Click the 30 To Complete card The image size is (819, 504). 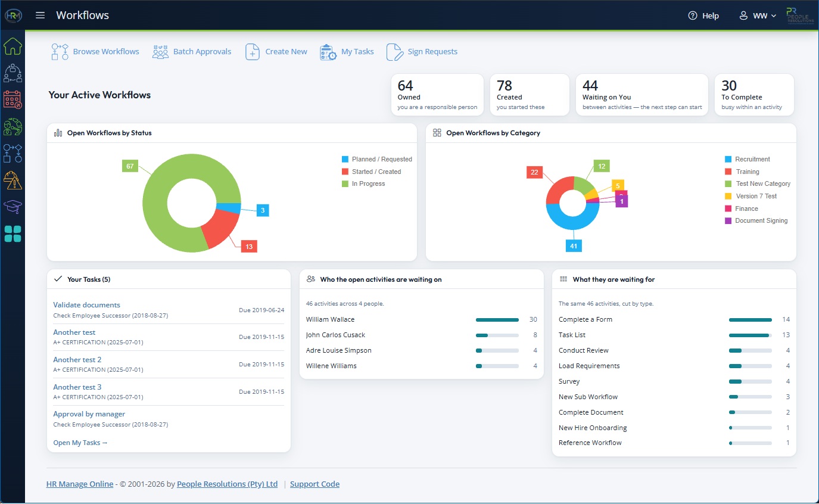(754, 95)
